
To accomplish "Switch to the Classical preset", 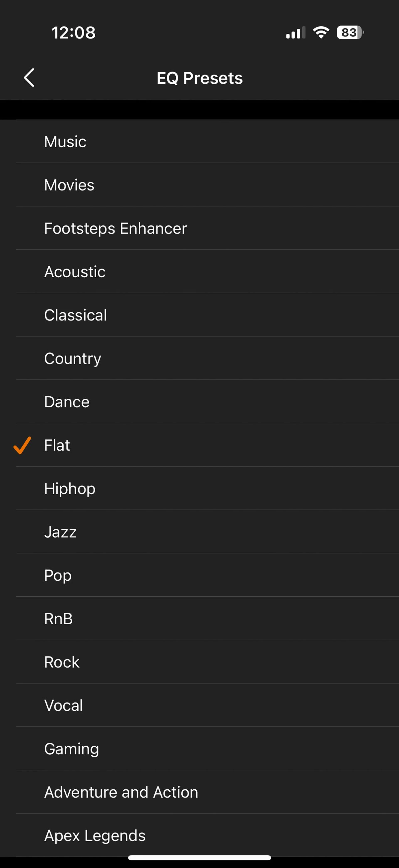I will coord(75,315).
